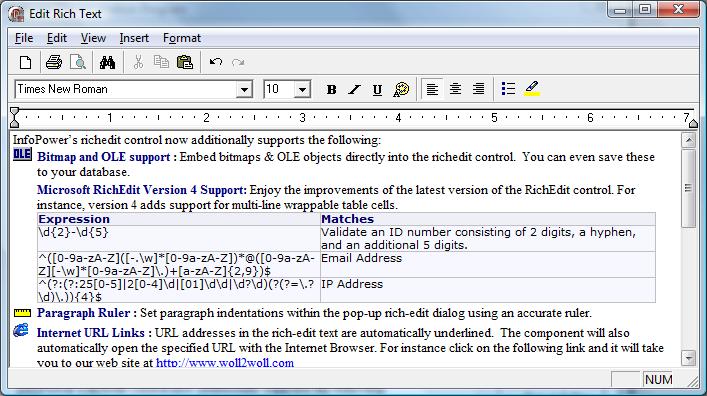Click the right indent marker on ruler
This screenshot has height=396, width=707.
pos(693,123)
